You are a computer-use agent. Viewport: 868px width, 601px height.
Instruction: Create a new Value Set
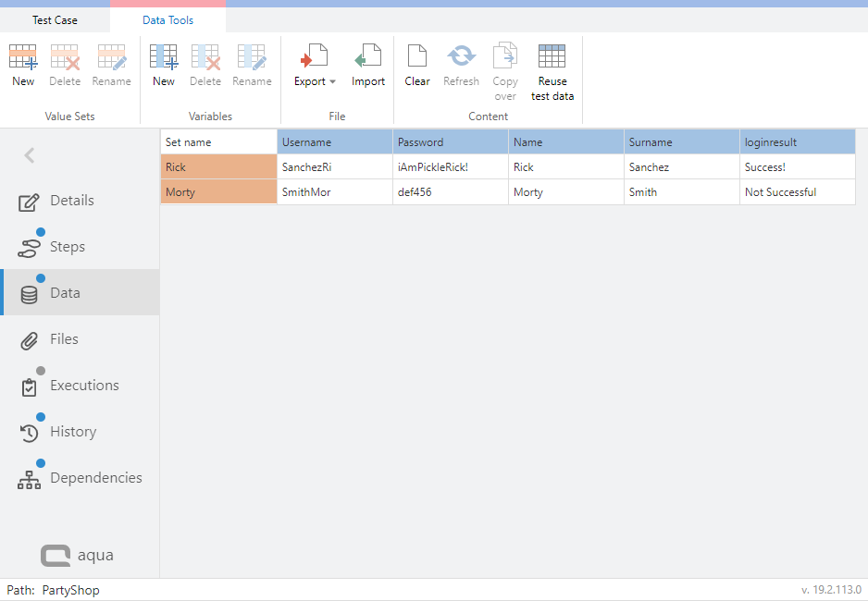(x=22, y=65)
